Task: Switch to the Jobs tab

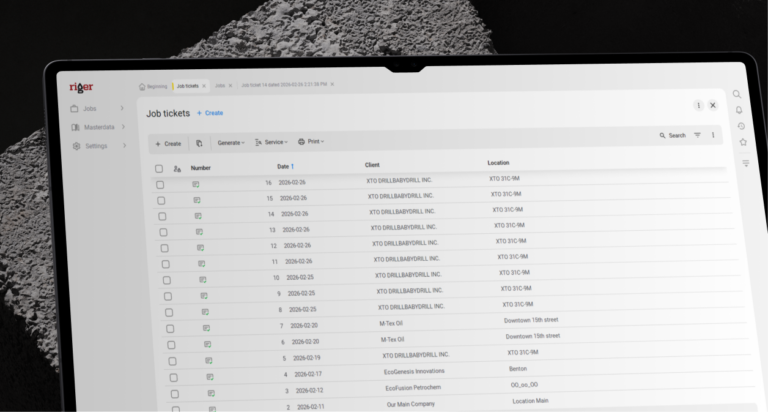Action: pyautogui.click(x=220, y=86)
